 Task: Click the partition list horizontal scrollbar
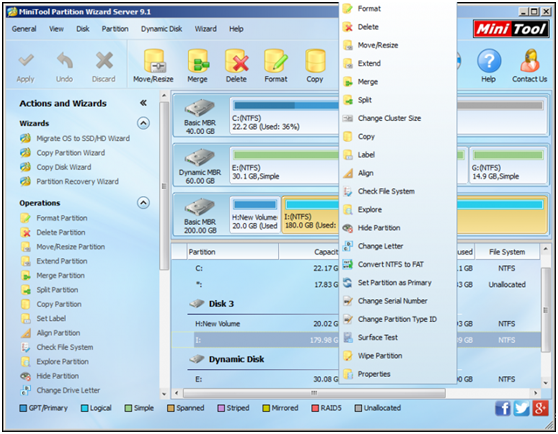(x=314, y=393)
